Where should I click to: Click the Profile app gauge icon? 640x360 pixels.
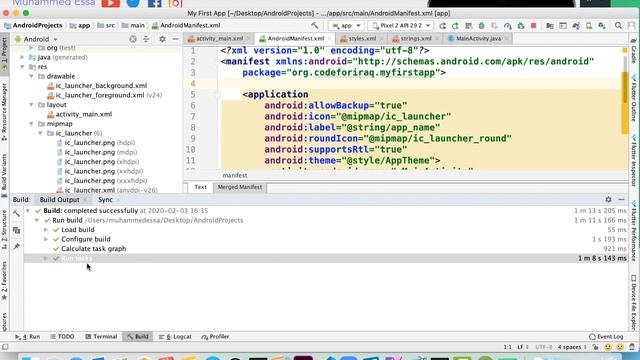507,26
